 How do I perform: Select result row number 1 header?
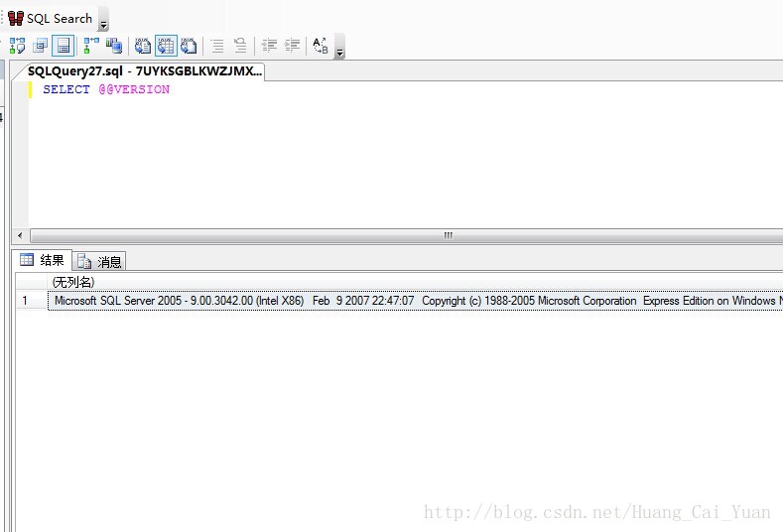click(32, 300)
